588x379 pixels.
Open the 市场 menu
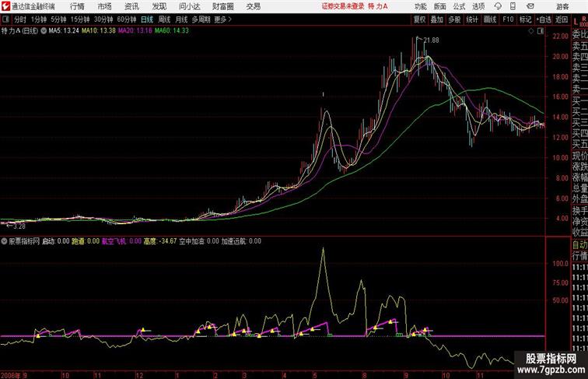click(105, 6)
